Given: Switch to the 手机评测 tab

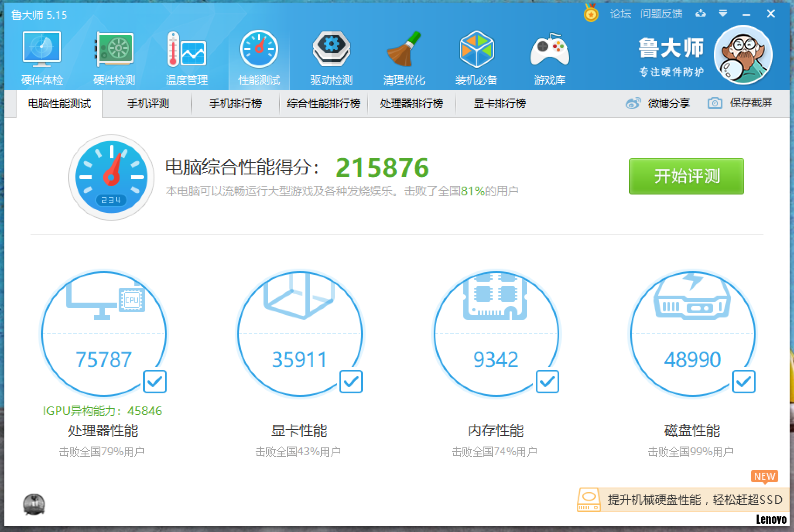Looking at the screenshot, I should (x=147, y=103).
